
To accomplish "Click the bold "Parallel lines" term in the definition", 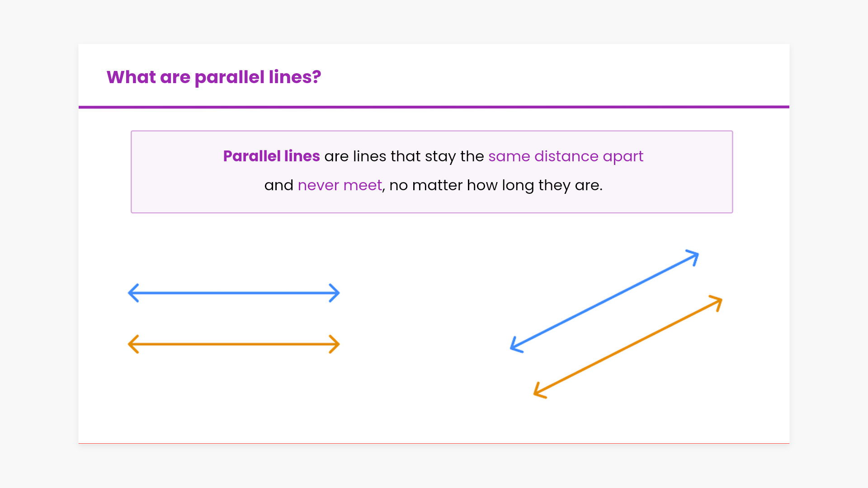I will click(271, 156).
